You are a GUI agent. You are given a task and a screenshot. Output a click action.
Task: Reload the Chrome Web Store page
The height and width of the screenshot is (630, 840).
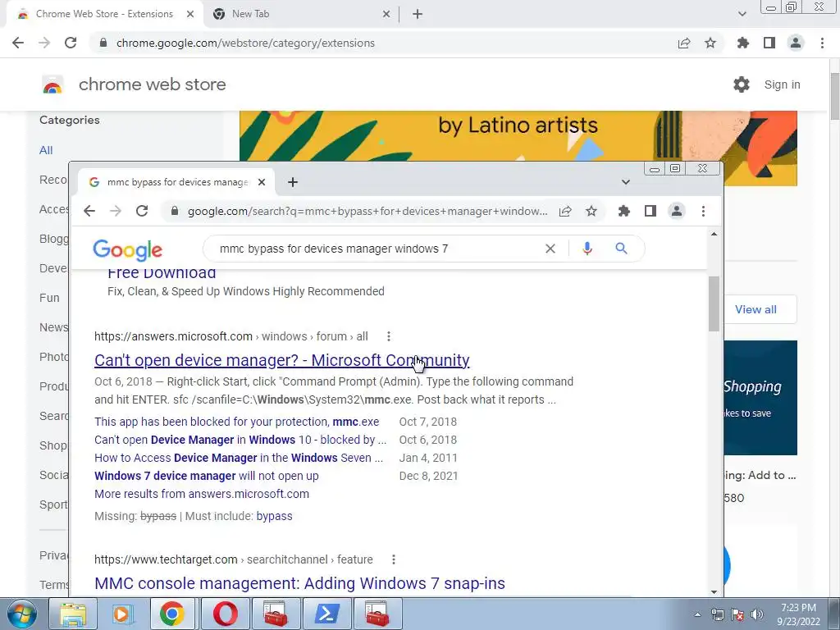71,43
